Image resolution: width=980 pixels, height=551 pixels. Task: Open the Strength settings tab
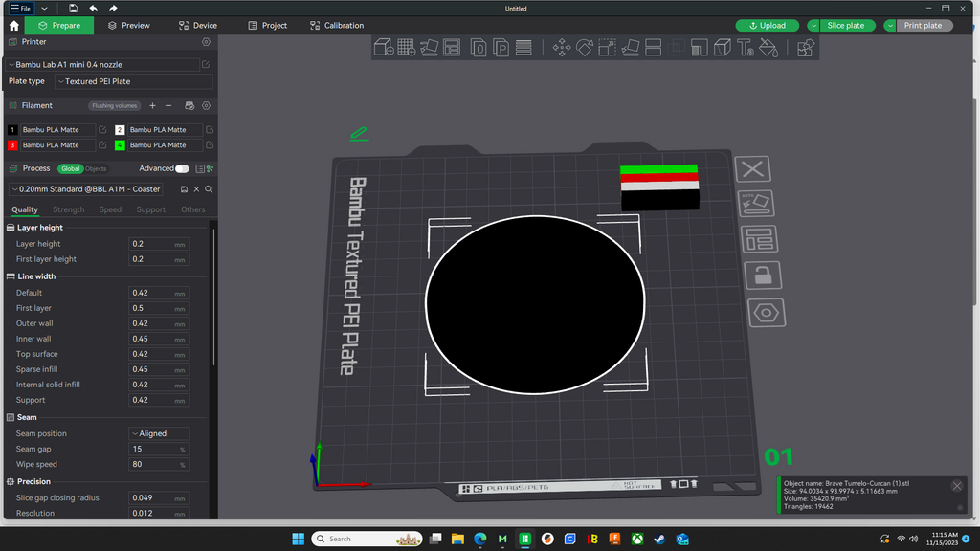point(68,209)
